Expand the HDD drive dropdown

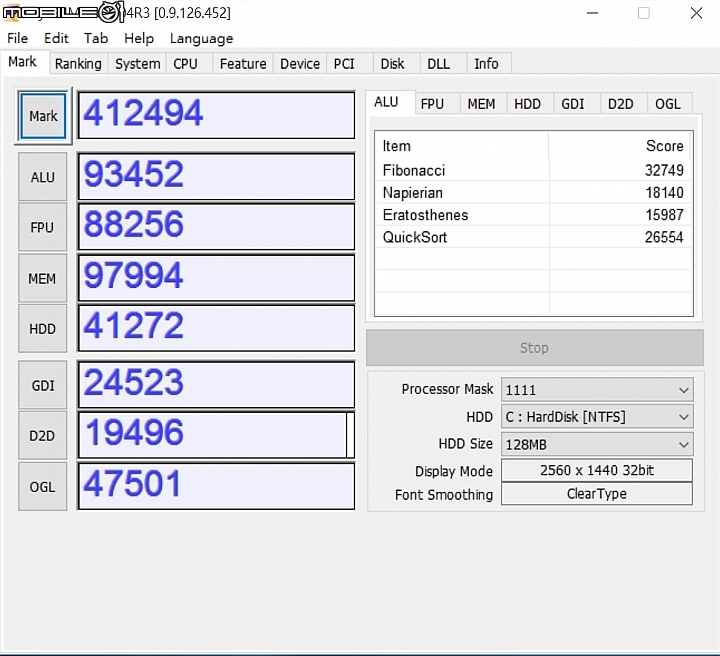coord(597,417)
